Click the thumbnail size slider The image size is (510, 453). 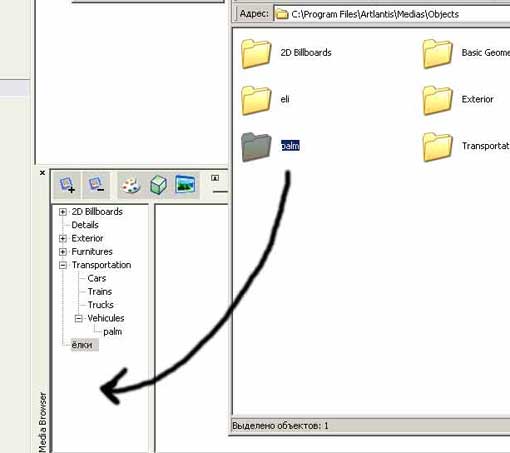221,192
